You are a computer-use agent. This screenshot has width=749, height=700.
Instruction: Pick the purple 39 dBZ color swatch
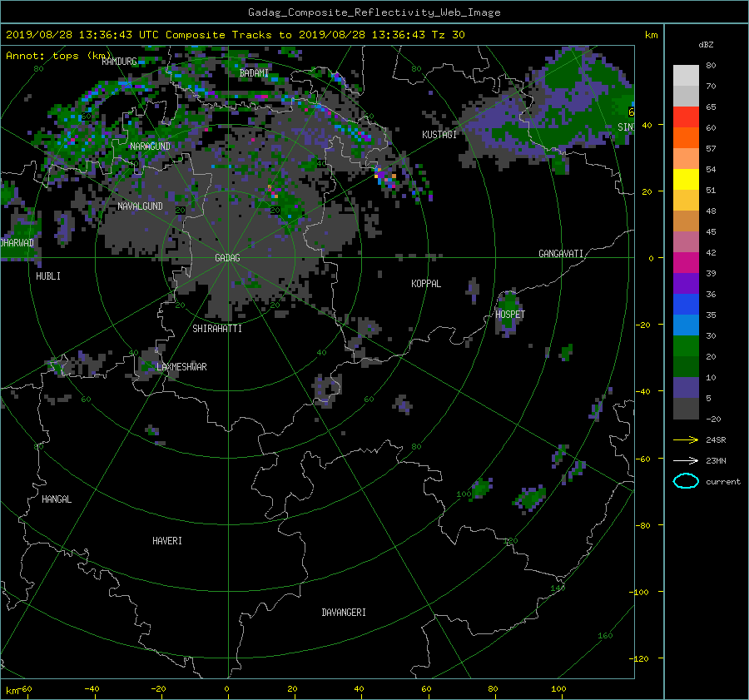click(x=686, y=283)
